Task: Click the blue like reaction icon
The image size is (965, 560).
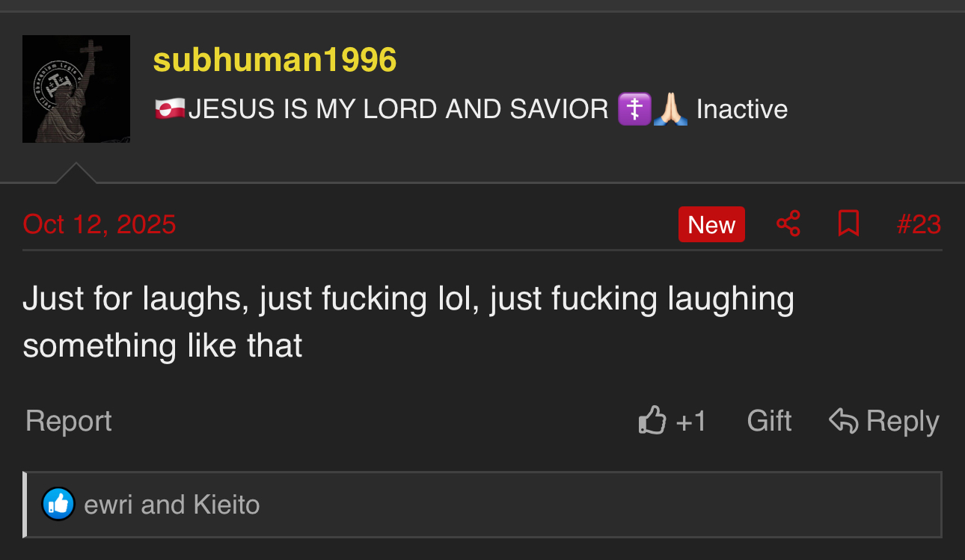Action: [58, 504]
